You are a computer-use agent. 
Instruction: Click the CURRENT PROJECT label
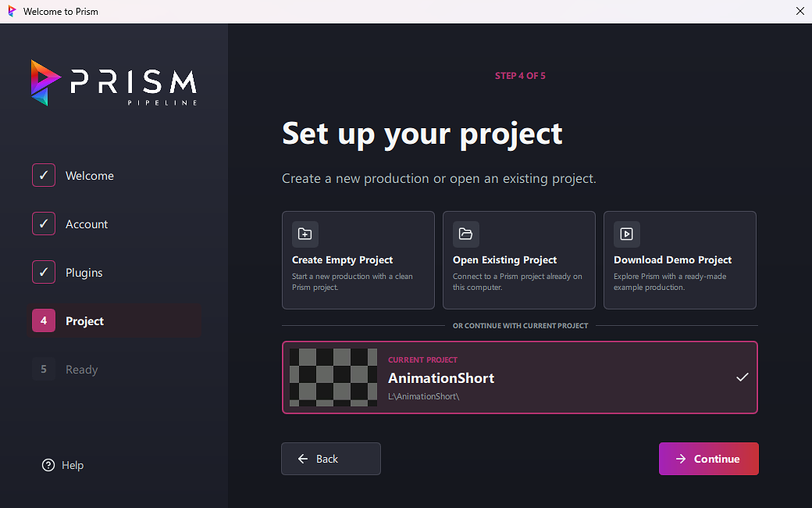(422, 360)
